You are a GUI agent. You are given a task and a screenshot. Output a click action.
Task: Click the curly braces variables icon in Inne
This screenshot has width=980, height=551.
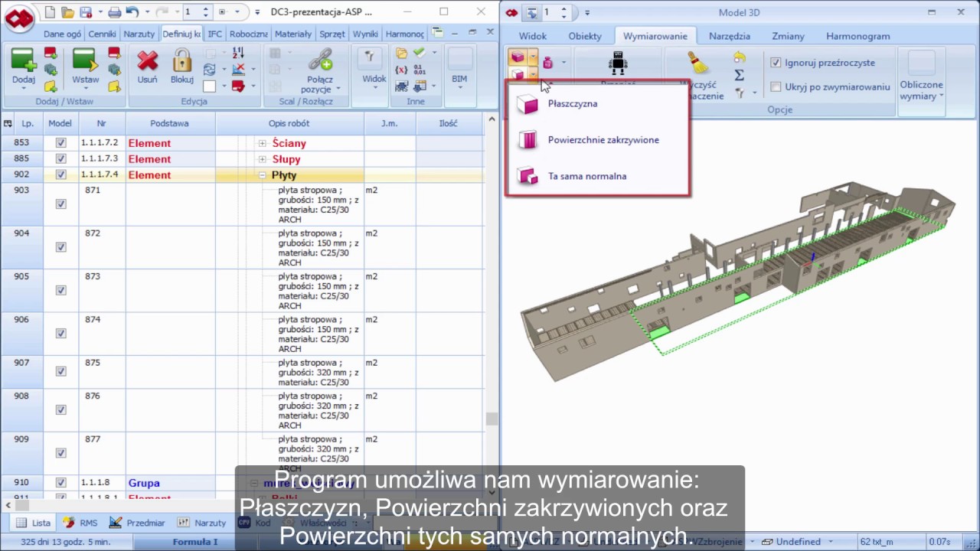tap(401, 70)
